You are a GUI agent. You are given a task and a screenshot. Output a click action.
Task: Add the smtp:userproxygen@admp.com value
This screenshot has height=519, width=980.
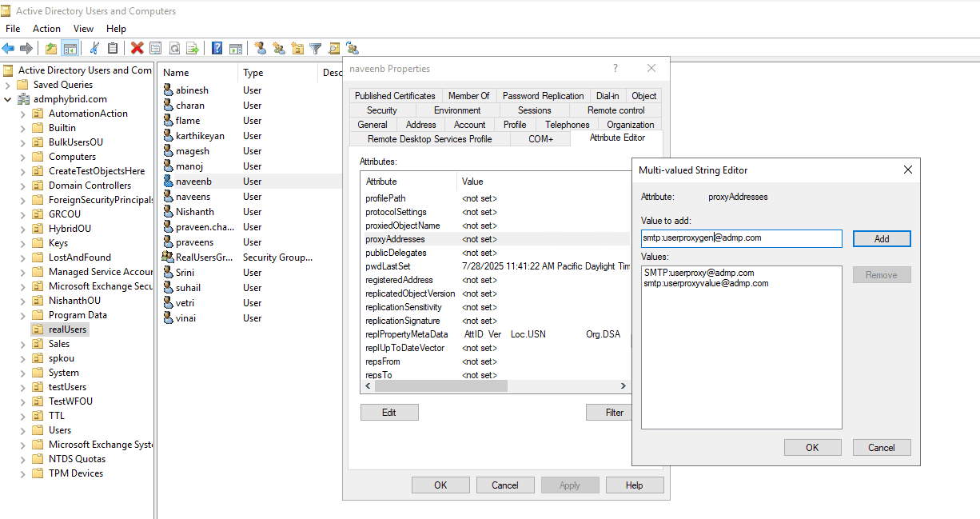[882, 238]
